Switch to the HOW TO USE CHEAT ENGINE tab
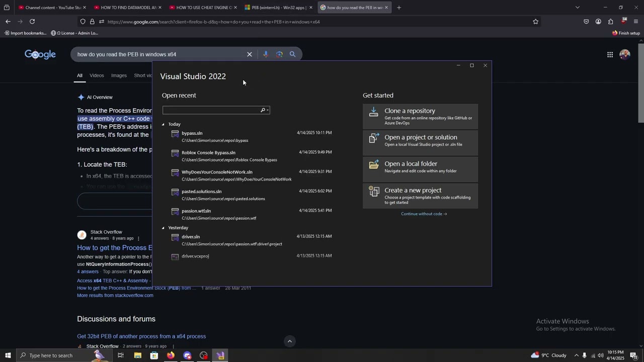 click(x=204, y=8)
